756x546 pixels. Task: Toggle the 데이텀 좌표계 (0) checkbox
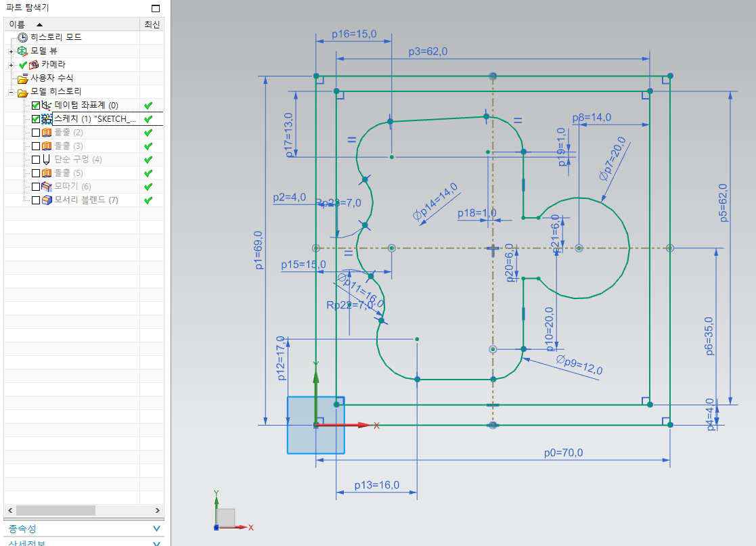coord(36,106)
